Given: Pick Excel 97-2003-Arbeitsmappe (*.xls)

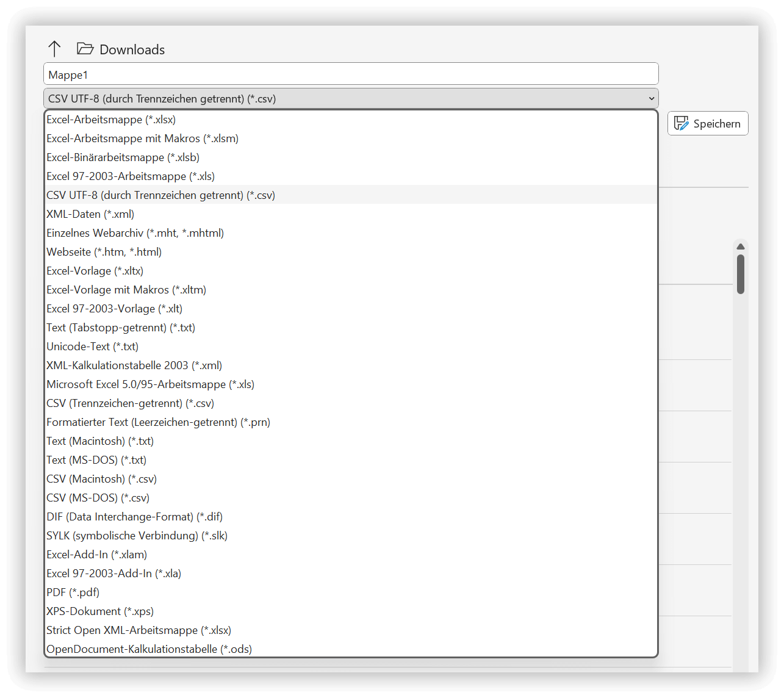Looking at the screenshot, I should [351, 176].
